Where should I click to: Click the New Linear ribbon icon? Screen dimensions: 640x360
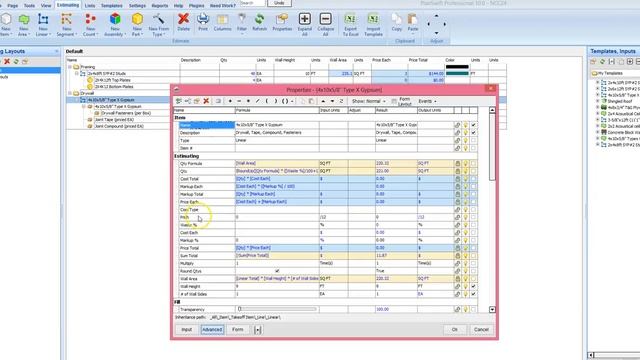[43, 19]
